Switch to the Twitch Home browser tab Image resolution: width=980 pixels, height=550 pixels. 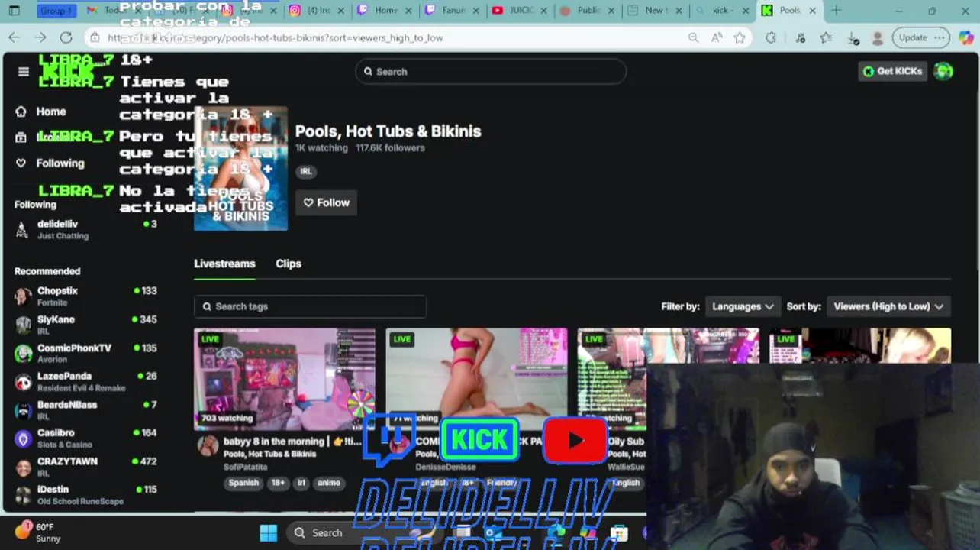pos(385,11)
